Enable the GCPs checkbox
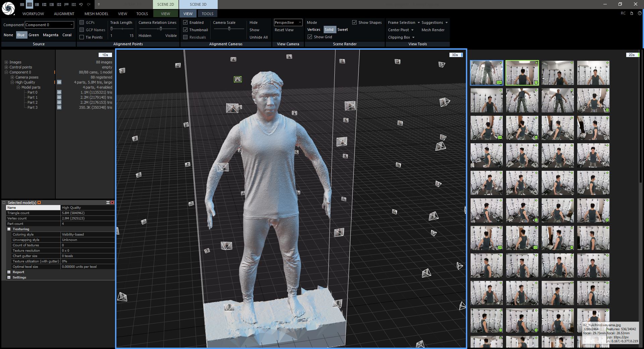 coord(82,22)
